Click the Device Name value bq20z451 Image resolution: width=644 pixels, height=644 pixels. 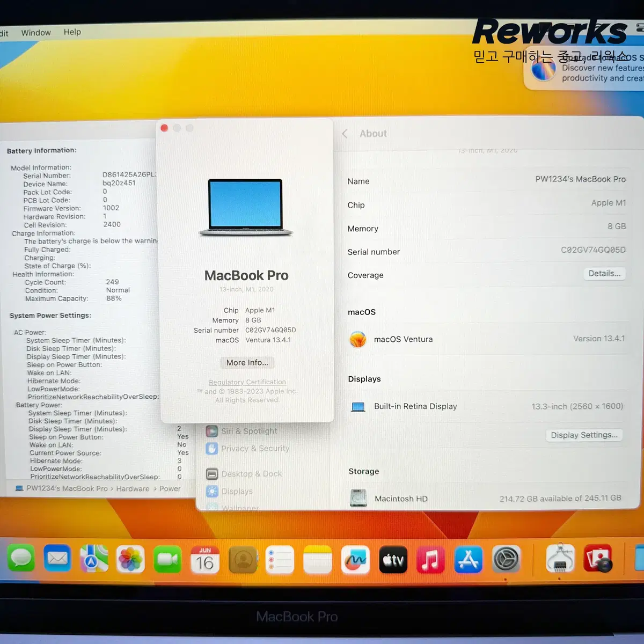119,183
